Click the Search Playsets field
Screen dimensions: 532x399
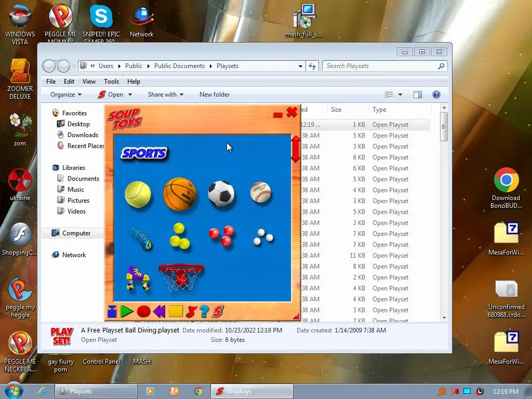(x=384, y=66)
